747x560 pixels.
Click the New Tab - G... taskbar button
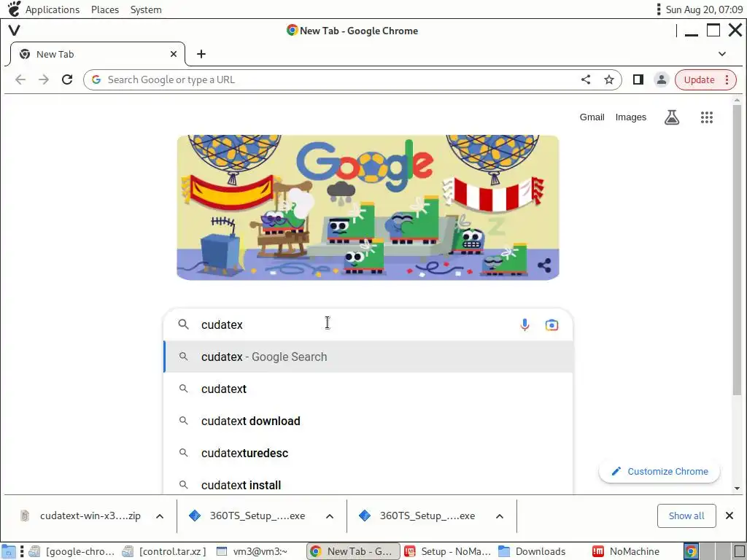coord(353,551)
